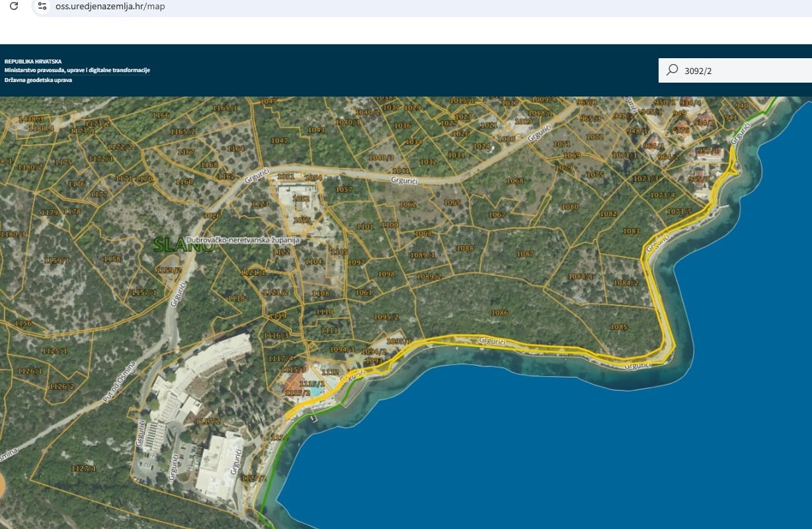Click the green SLANO place name
This screenshot has height=529, width=812.
point(183,245)
